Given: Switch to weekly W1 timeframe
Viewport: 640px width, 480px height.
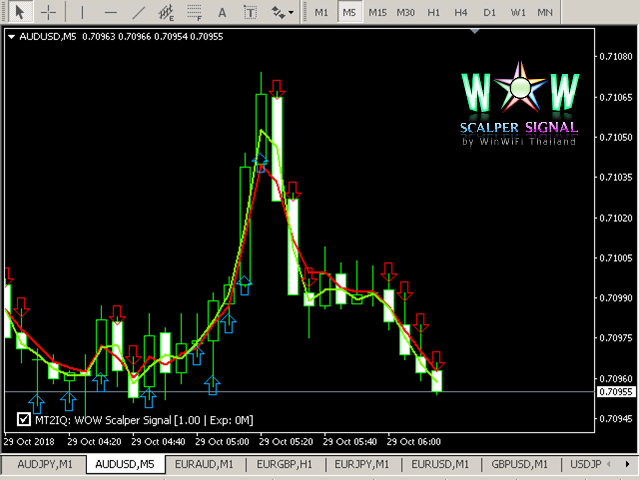Looking at the screenshot, I should 518,13.
